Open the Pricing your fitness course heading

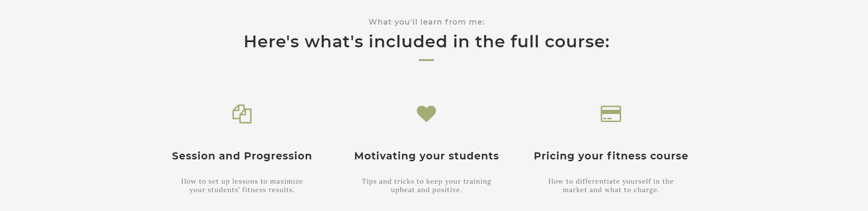(x=611, y=156)
